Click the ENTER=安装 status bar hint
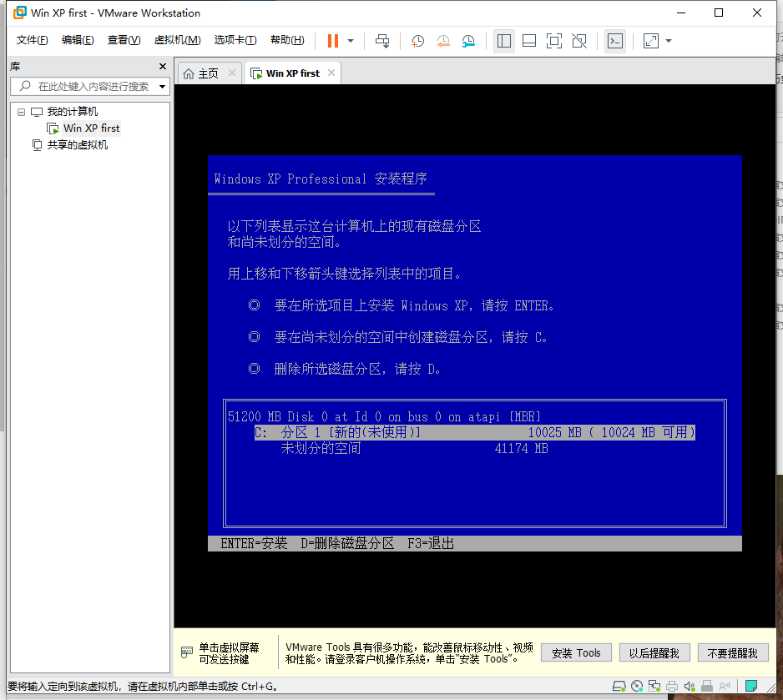The height and width of the screenshot is (700, 783). point(254,543)
